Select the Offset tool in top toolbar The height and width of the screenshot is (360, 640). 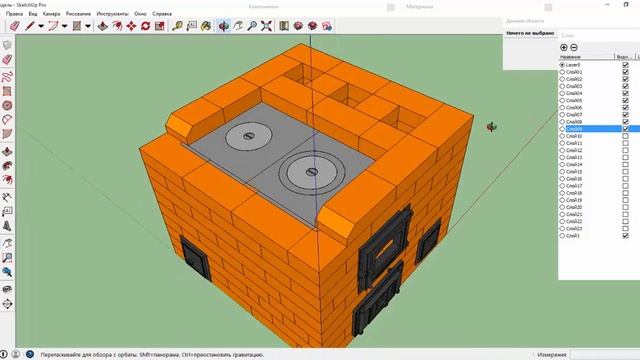[117, 26]
